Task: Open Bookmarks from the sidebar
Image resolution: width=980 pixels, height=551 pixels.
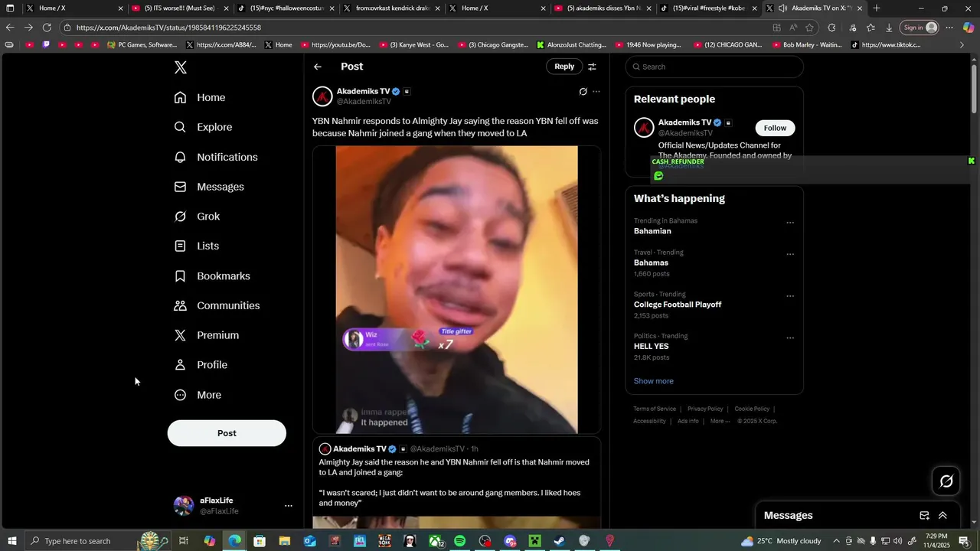Action: [x=212, y=275]
